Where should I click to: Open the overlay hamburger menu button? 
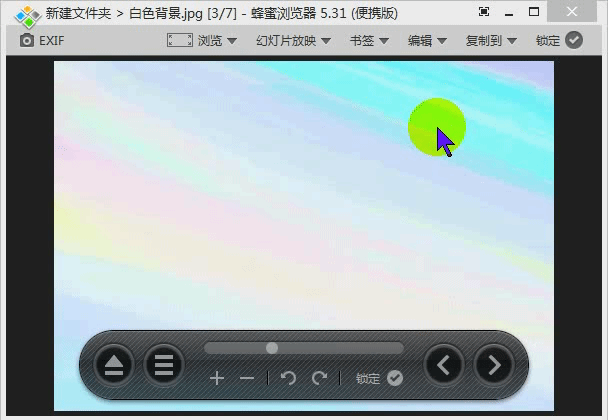164,365
